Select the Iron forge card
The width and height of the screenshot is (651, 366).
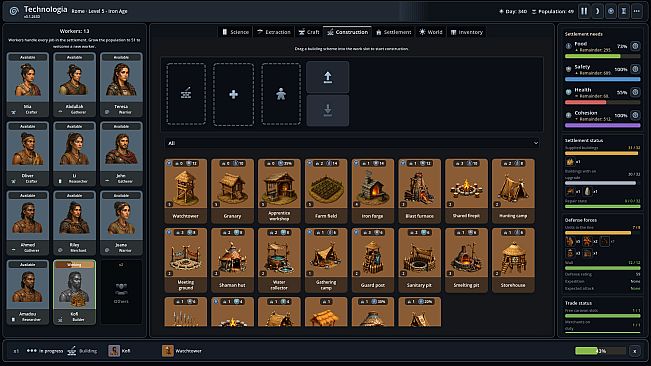(x=372, y=190)
